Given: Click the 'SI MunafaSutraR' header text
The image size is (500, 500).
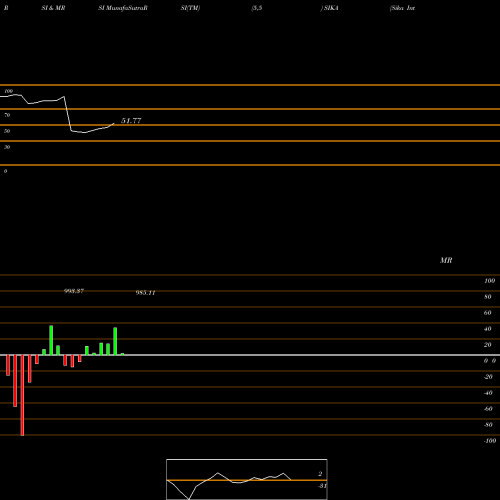Looking at the screenshot, I should click(x=123, y=8).
